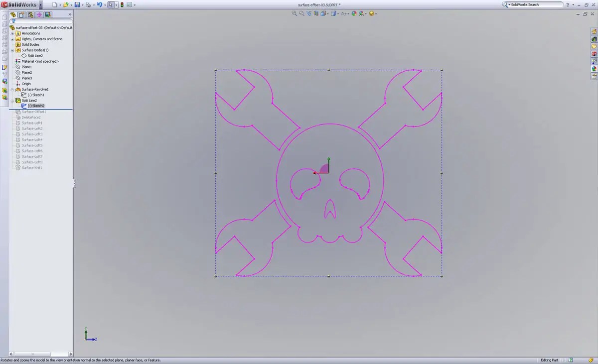Open the Design Library task pane

595,39
